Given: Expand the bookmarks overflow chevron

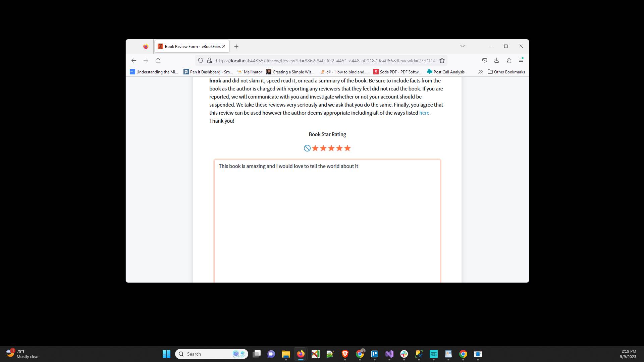Looking at the screenshot, I should pyautogui.click(x=481, y=71).
